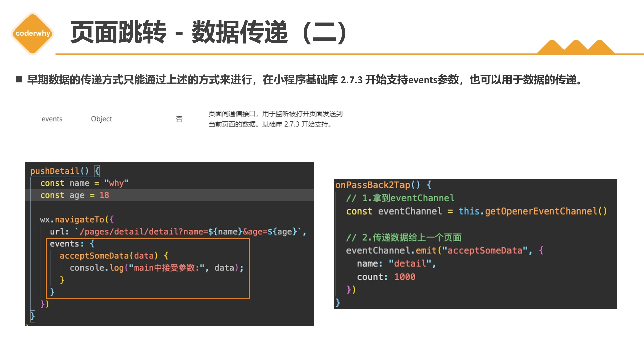Click the getOpenerEventChannel() assignment line
Screen dimensions: 644x362
pyautogui.click(x=477, y=211)
